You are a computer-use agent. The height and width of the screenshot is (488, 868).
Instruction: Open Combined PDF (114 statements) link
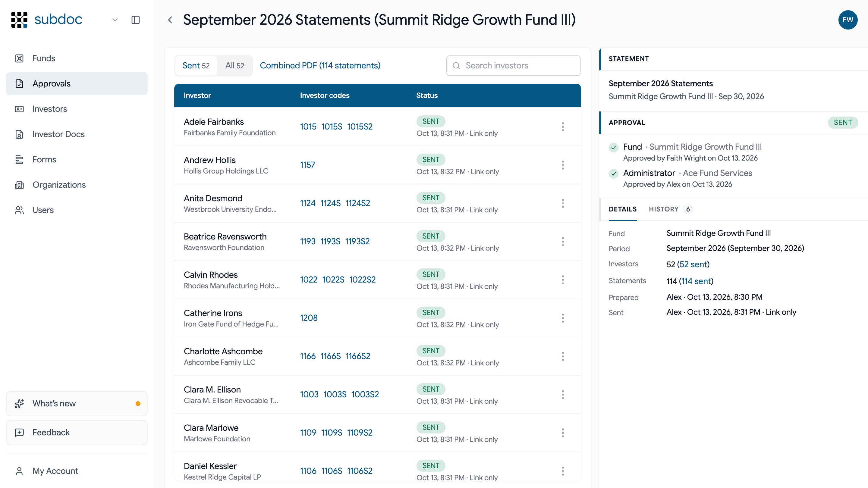[320, 65]
